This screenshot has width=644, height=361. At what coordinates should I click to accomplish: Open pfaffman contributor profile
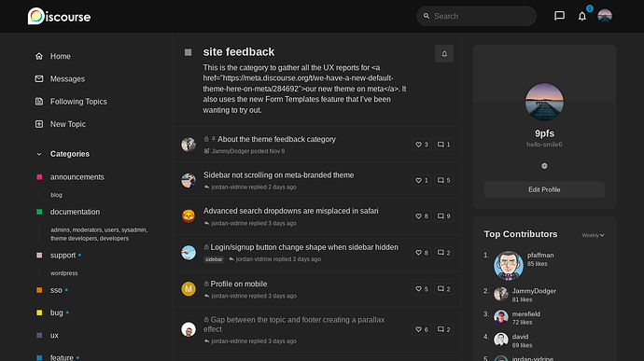pos(540,255)
